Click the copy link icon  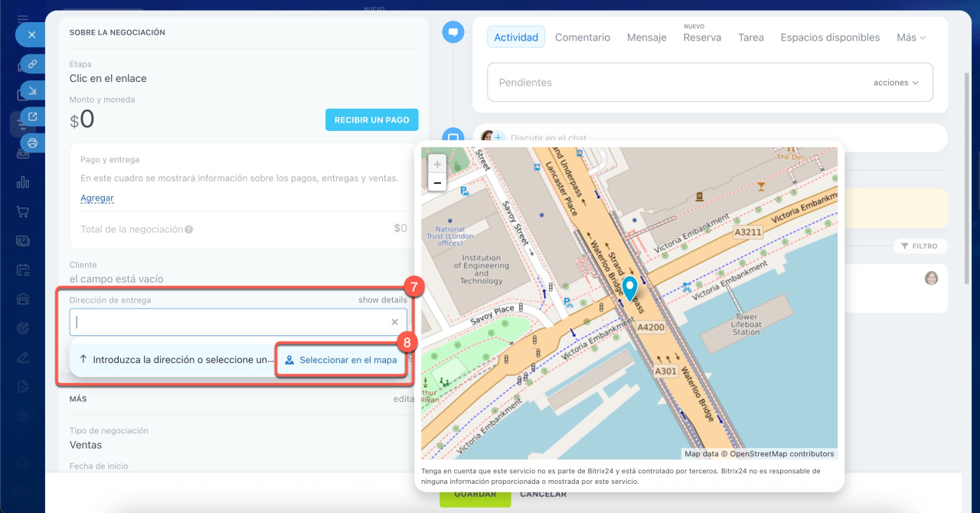point(33,64)
